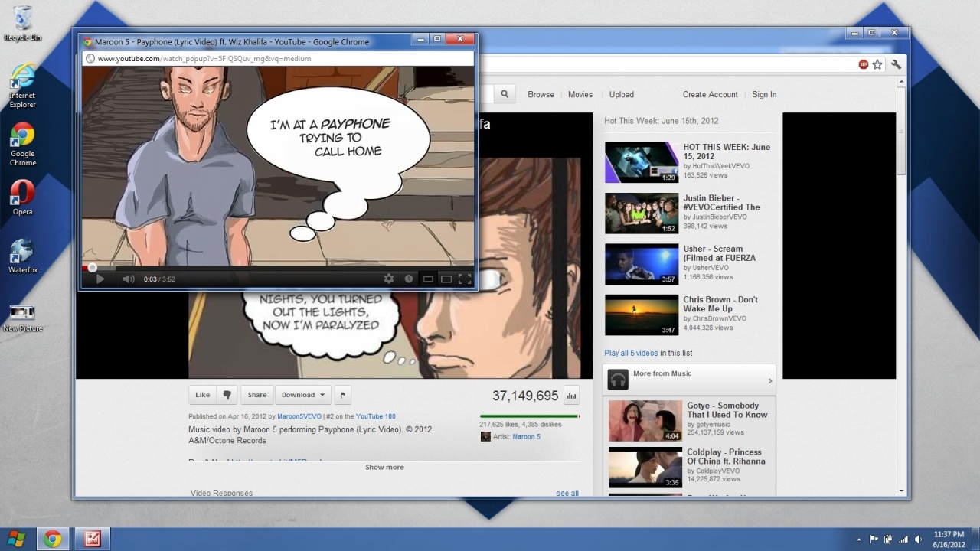Screen dimensions: 980x551
Task: Select the New Picture desktop file
Action: click(23, 318)
